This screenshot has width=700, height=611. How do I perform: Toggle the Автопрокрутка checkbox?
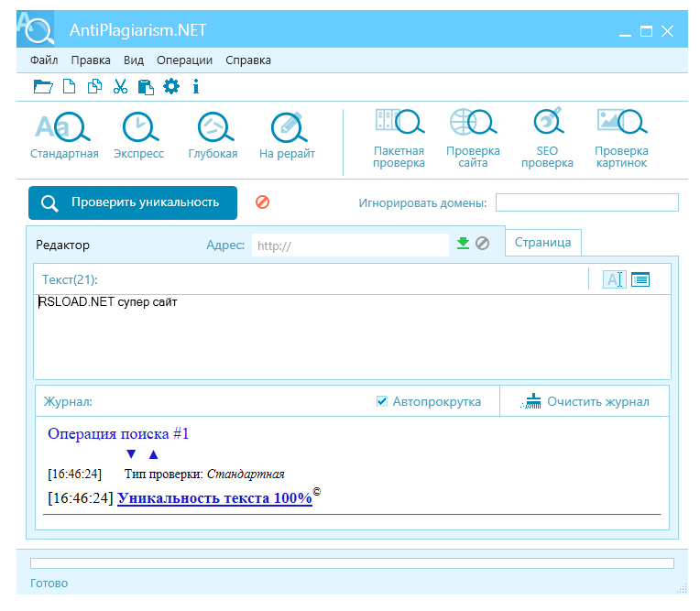tap(382, 401)
